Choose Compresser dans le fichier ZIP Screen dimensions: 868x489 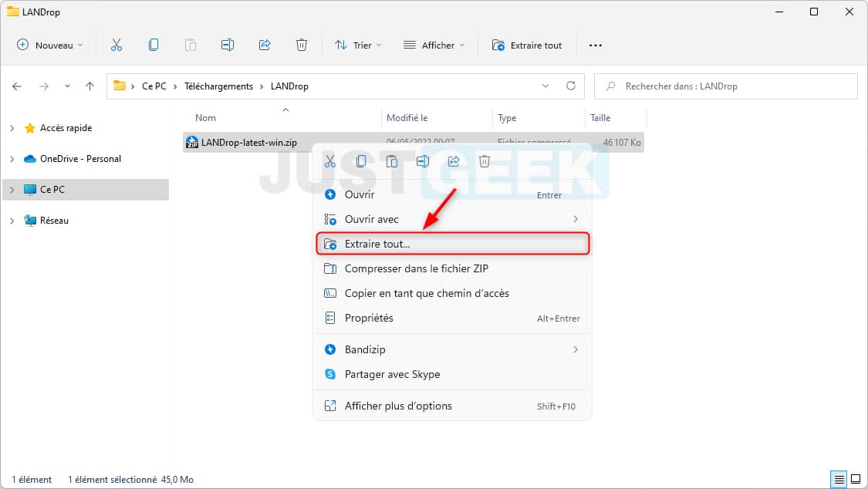451,269
